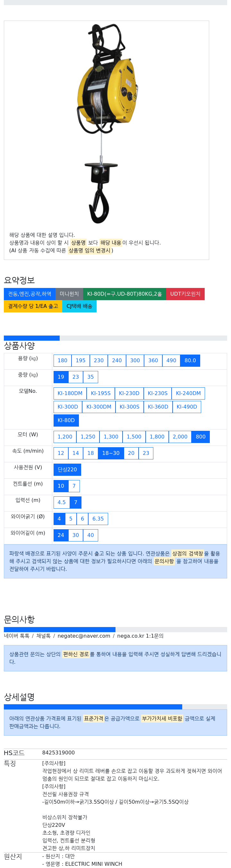231x868 pixels.
Task: Pick the 23 kg weight option
Action: point(76,377)
